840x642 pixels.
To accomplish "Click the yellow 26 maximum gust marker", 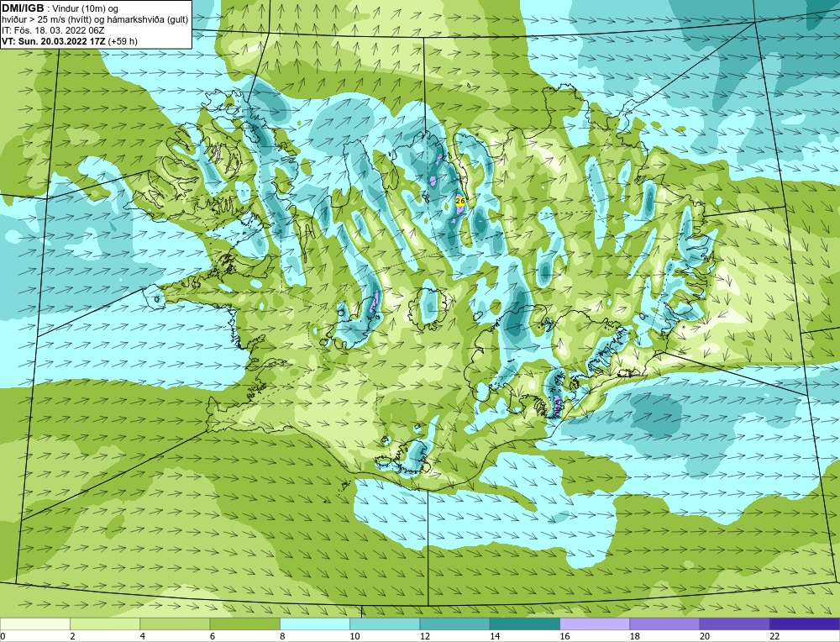I will (x=460, y=201).
